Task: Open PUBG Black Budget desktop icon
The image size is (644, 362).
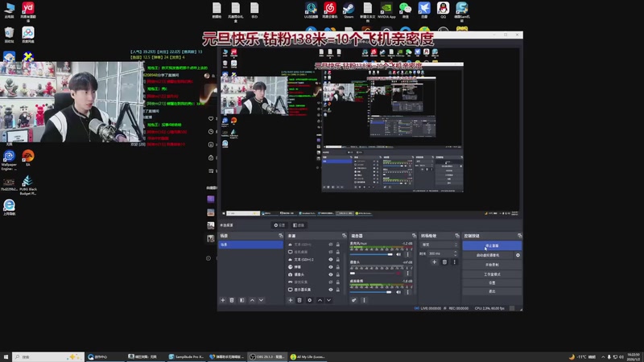Action: point(28,185)
